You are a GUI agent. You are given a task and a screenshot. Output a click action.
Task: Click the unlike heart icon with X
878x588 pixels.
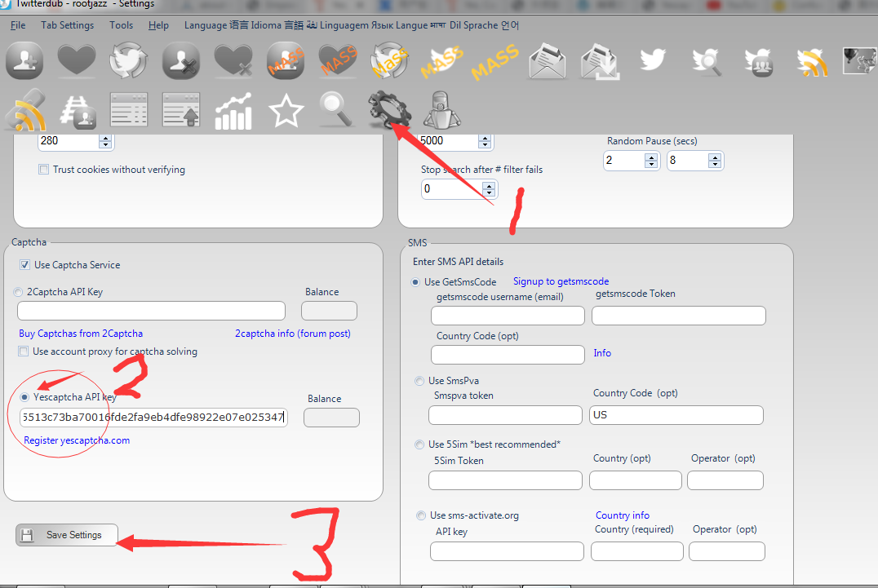pos(233,60)
